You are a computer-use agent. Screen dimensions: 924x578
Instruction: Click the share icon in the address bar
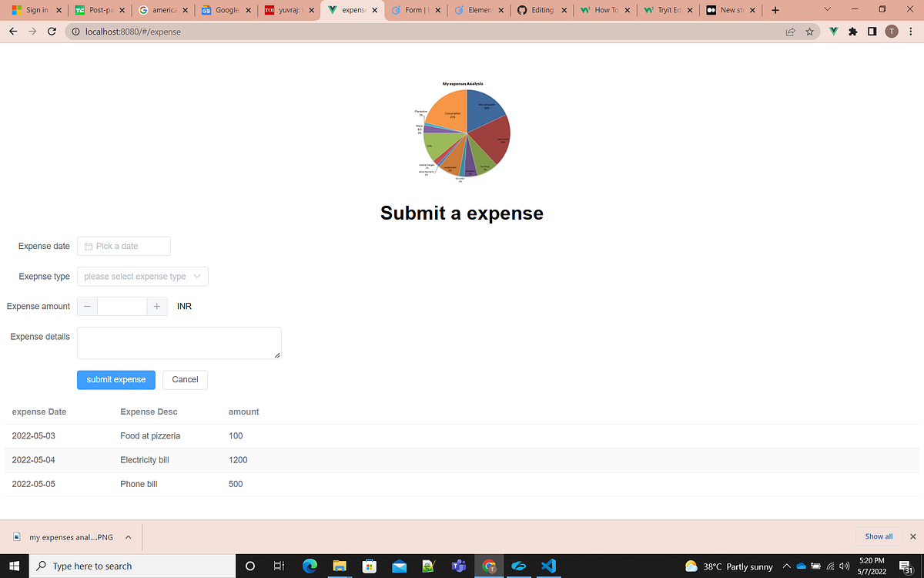790,32
